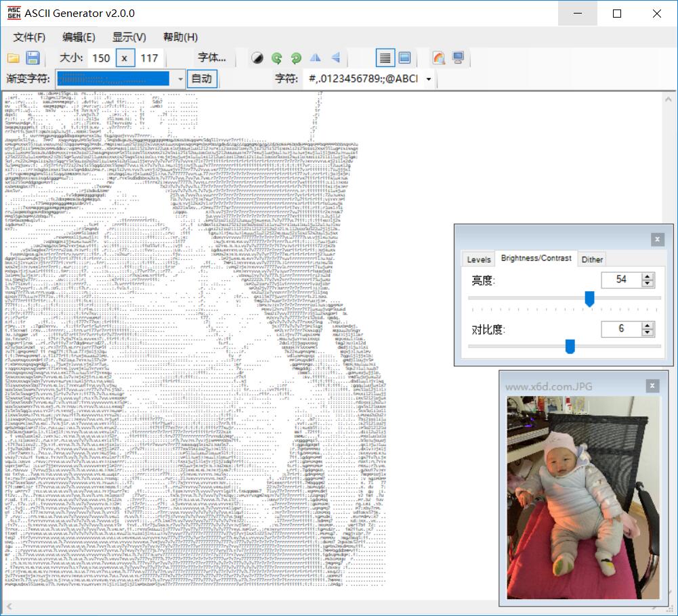Viewport: 678px width, 616px height.
Task: Open the 文件(F) menu
Action: tap(29, 37)
